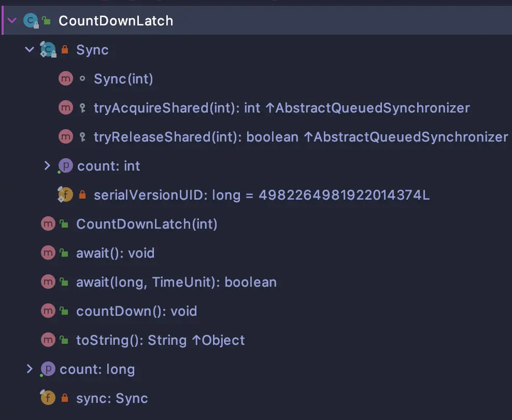Expand the count: int property
This screenshot has width=512, height=420.
coord(47,166)
